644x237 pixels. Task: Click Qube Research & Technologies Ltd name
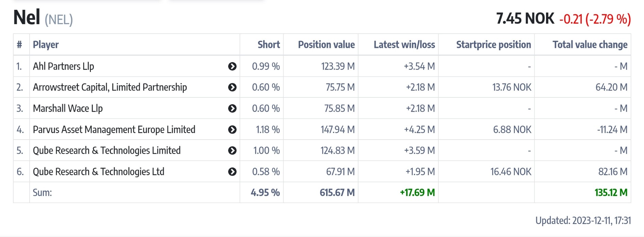[98, 171]
